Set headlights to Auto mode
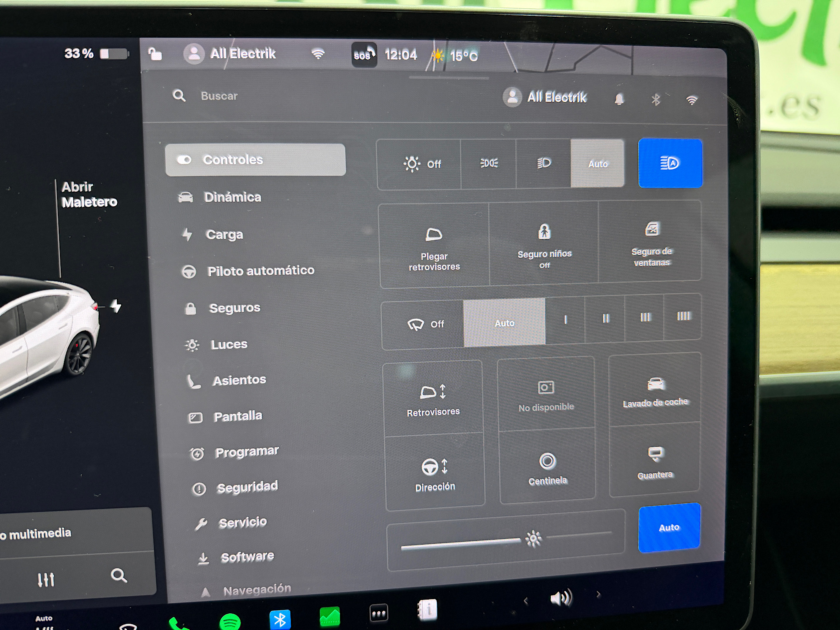Screen dimensions: 840x630 point(597,164)
